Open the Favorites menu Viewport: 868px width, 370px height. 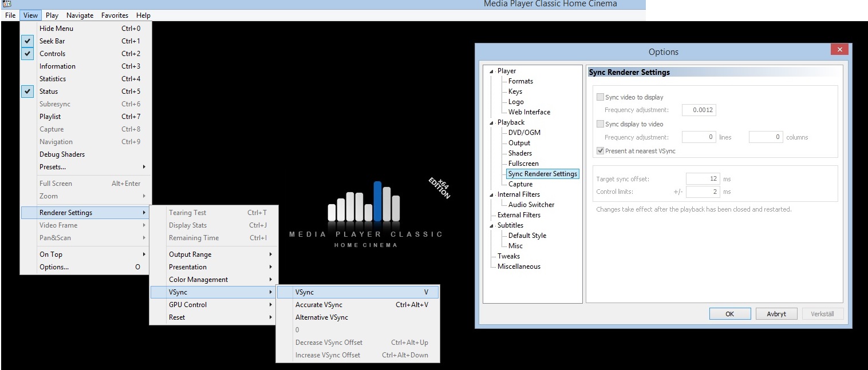[115, 15]
